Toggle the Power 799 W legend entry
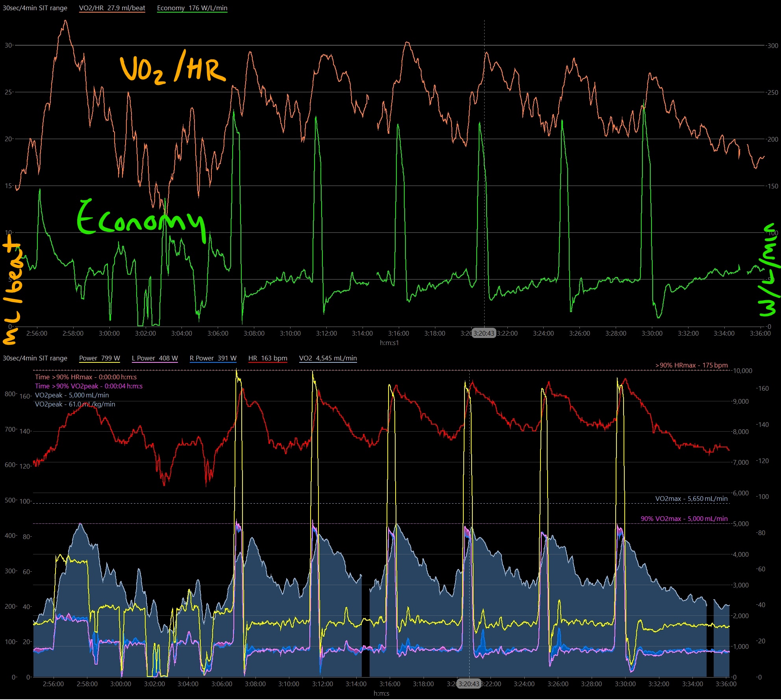The width and height of the screenshot is (781, 700). (99, 358)
